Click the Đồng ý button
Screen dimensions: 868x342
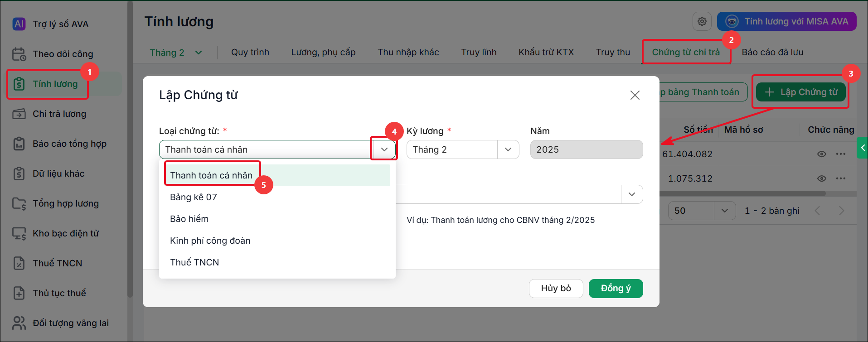[x=616, y=289]
